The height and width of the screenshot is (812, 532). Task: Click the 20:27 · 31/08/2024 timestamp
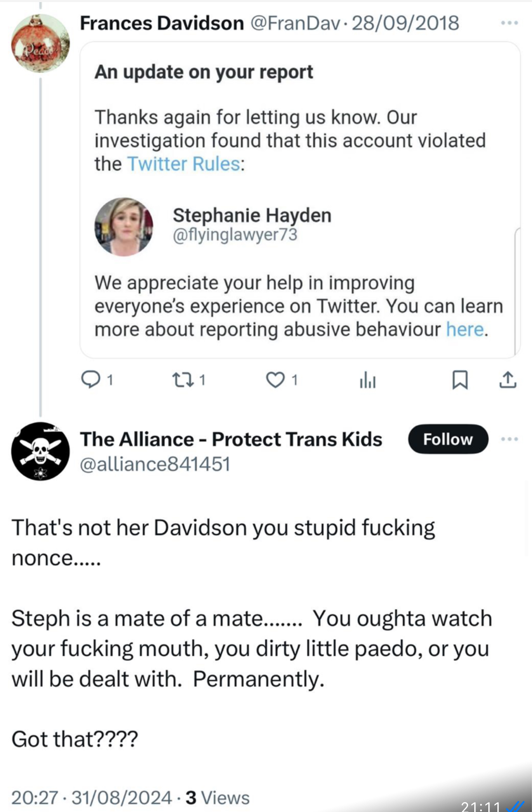[x=91, y=798]
